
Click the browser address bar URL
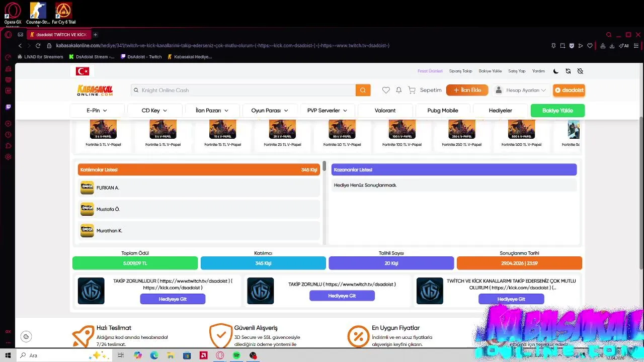pos(222,46)
